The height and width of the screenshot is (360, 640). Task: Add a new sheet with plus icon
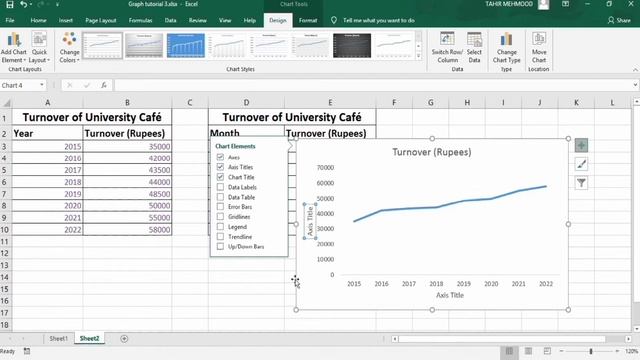click(124, 338)
